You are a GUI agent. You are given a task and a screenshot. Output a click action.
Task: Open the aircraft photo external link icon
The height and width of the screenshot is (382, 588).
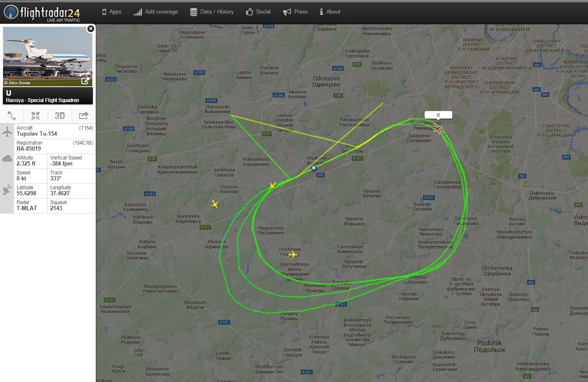tap(86, 81)
